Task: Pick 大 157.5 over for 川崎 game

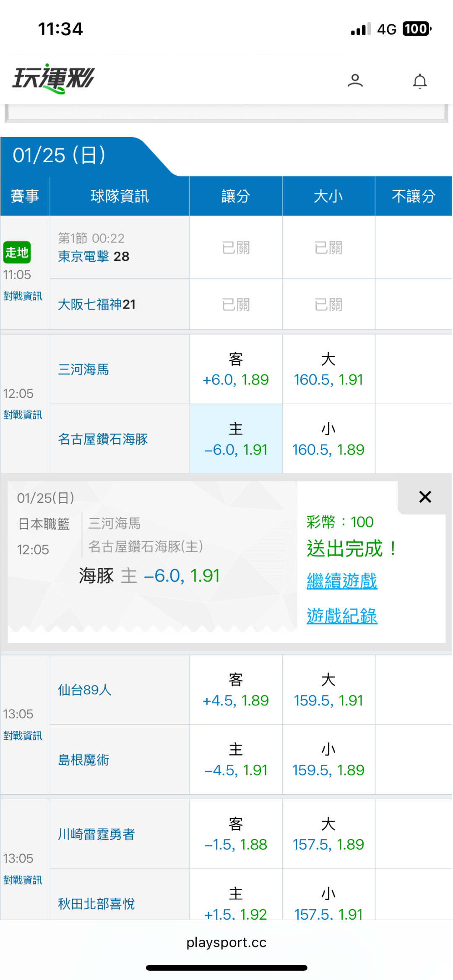Action: [x=328, y=834]
